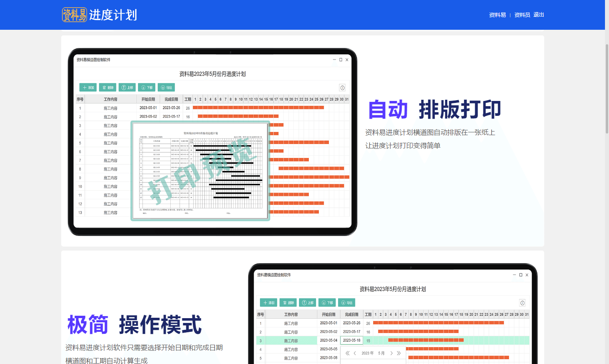Click 下移 (move down) in the upper Gantt window
Viewport: 609px width, 364px height.
147,87
